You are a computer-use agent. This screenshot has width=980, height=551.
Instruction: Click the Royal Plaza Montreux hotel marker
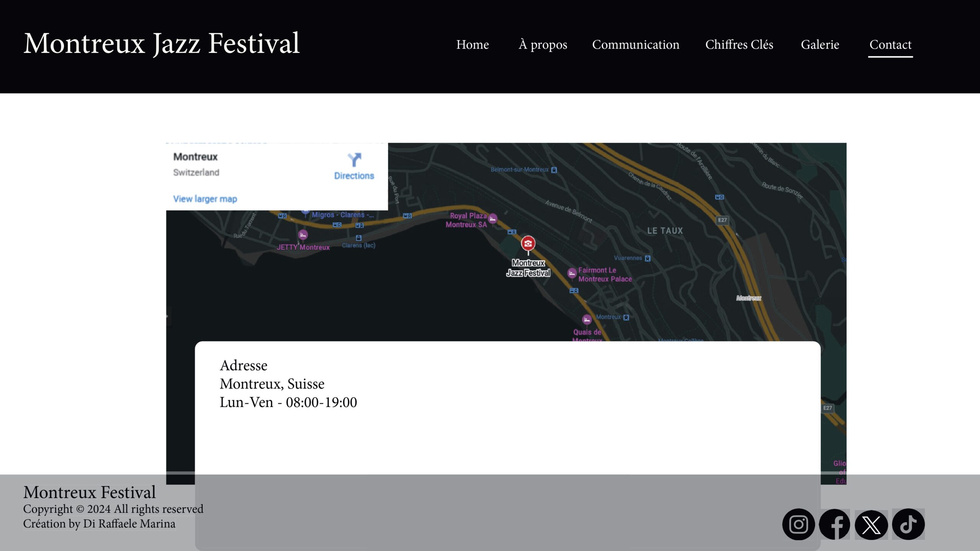point(493,219)
